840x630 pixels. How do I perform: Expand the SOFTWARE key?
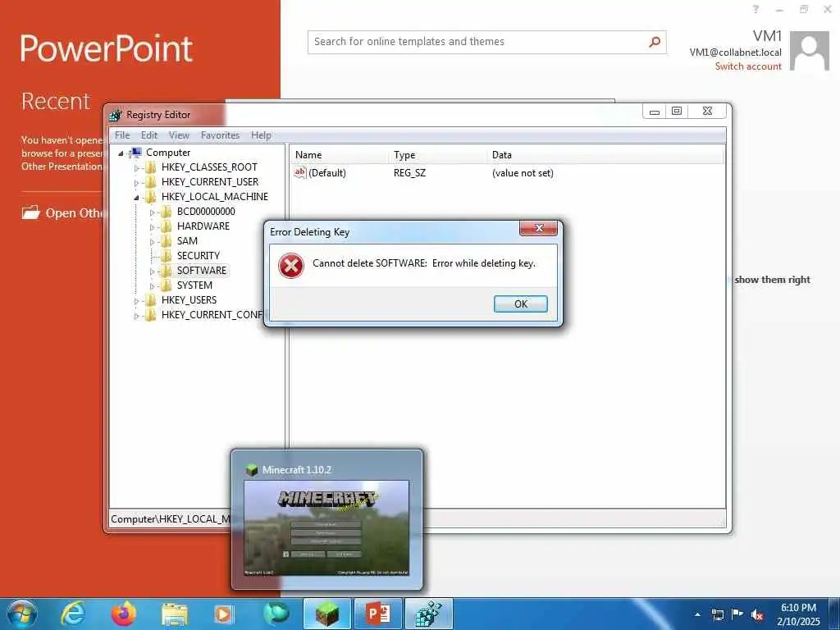coord(152,271)
